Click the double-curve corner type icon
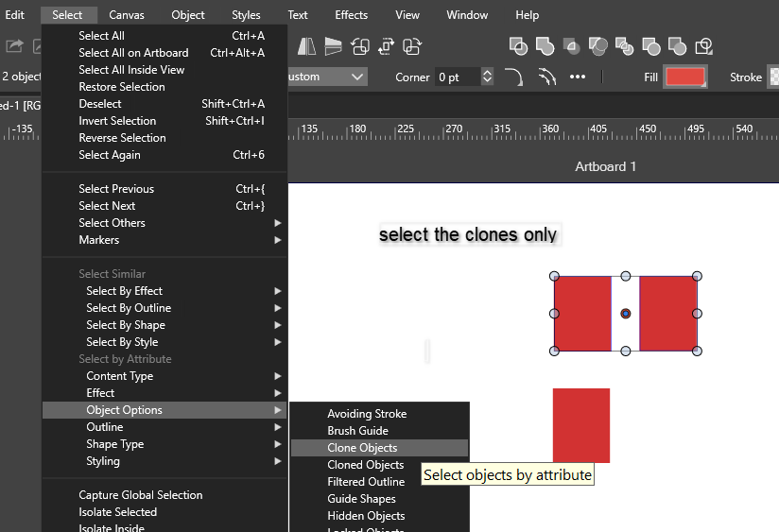The width and height of the screenshot is (779, 532). (546, 77)
